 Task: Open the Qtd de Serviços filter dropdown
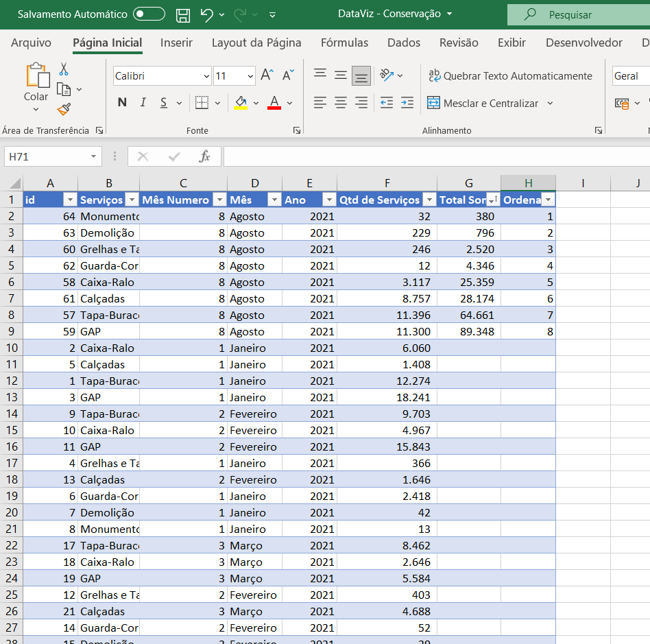click(429, 200)
